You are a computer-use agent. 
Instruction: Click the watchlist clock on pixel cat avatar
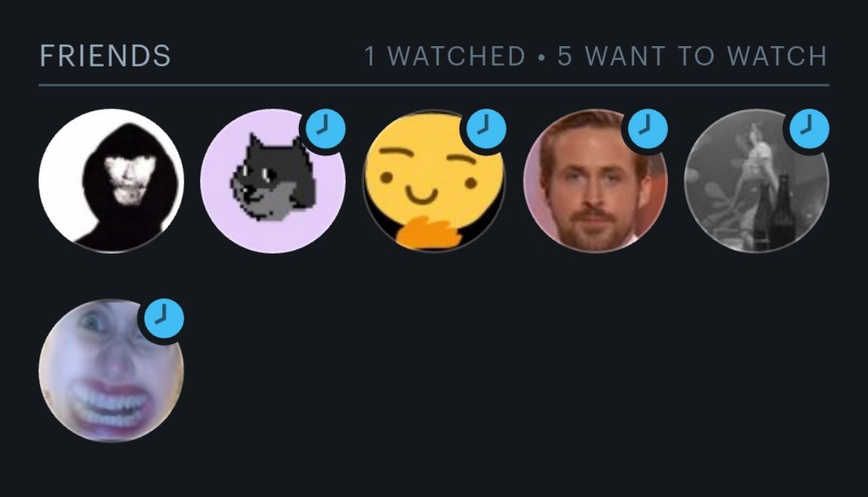pyautogui.click(x=326, y=128)
